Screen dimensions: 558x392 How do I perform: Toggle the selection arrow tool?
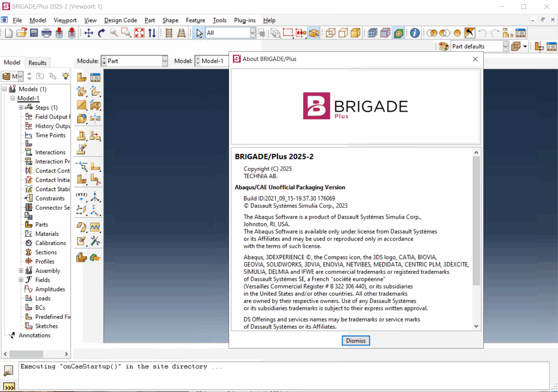coord(199,33)
